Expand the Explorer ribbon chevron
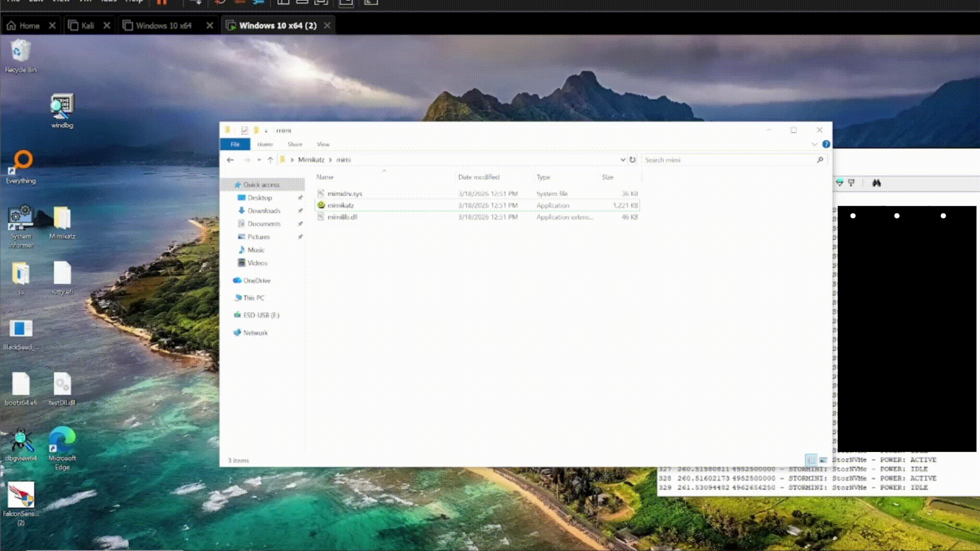This screenshot has width=980, height=551. click(x=814, y=144)
